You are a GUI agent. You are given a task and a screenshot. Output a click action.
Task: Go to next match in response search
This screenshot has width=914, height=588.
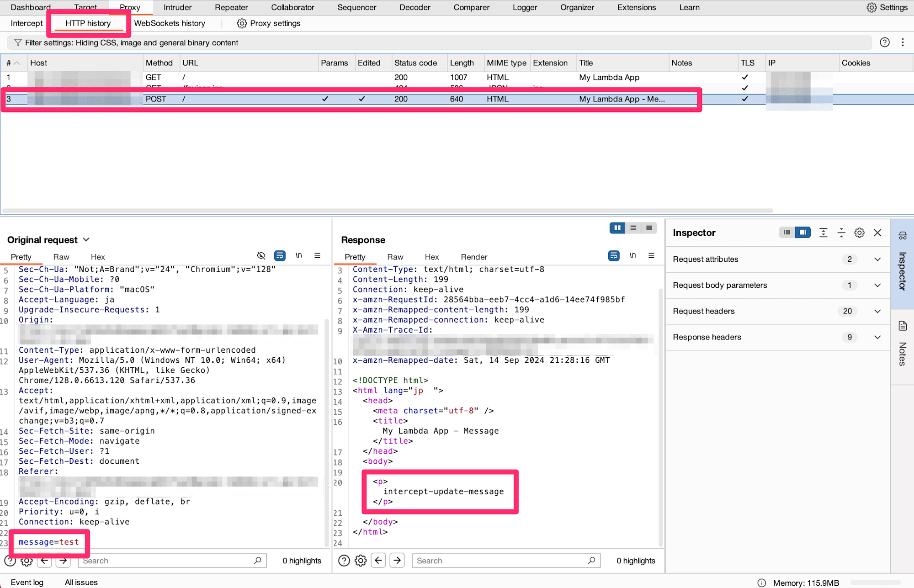(x=397, y=561)
